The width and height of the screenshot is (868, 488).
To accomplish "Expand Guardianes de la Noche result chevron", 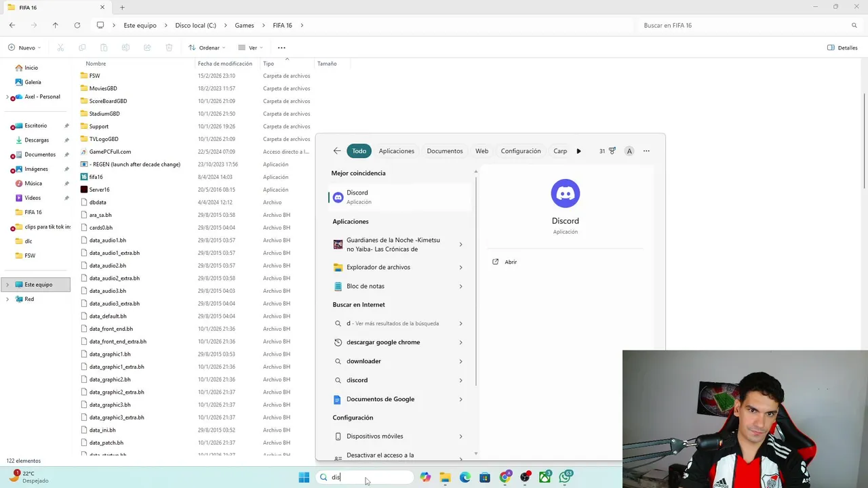I will [460, 245].
